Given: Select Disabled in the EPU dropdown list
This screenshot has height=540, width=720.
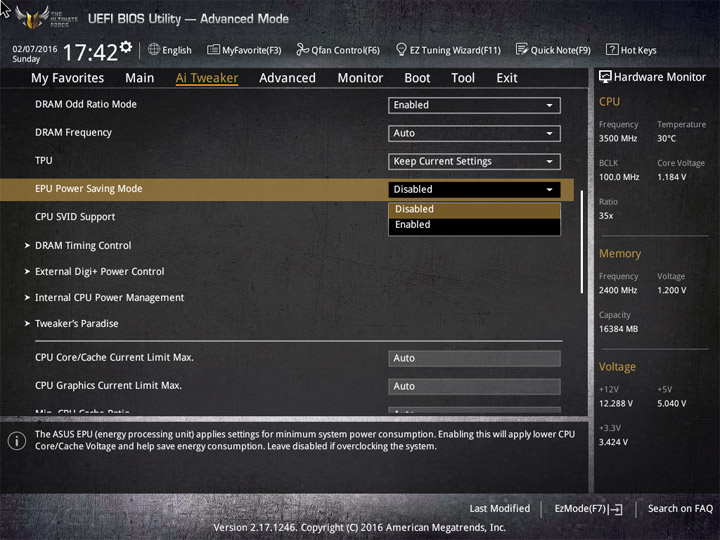Looking at the screenshot, I should click(x=474, y=209).
